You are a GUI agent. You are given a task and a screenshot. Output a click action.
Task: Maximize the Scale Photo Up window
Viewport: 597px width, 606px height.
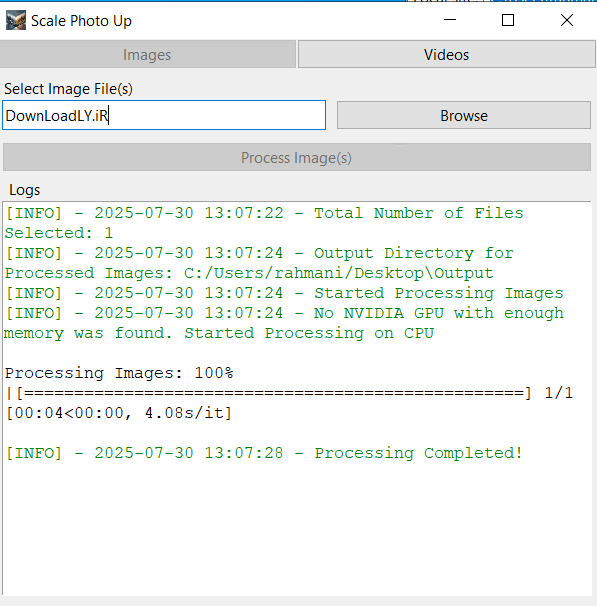(508, 20)
